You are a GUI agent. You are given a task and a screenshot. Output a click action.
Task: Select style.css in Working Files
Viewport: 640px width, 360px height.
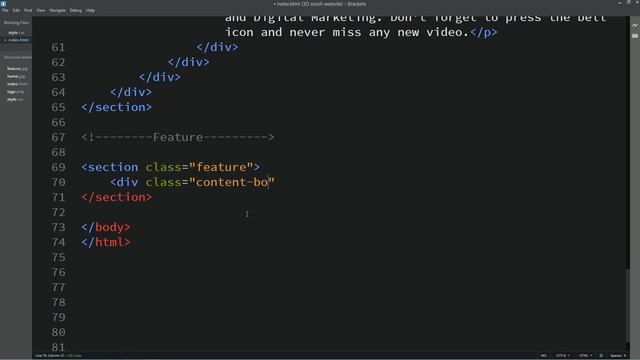16,32
